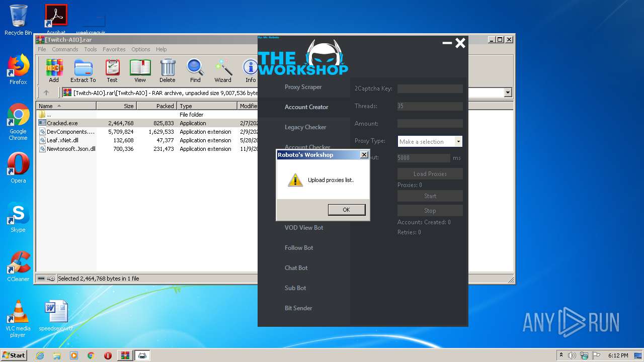Open the CCleaner desktop icon
The height and width of the screenshot is (362, 644).
click(18, 266)
